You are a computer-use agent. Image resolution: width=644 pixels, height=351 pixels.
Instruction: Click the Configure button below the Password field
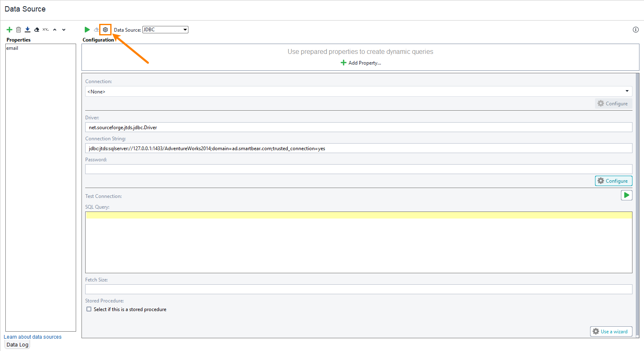(x=614, y=181)
